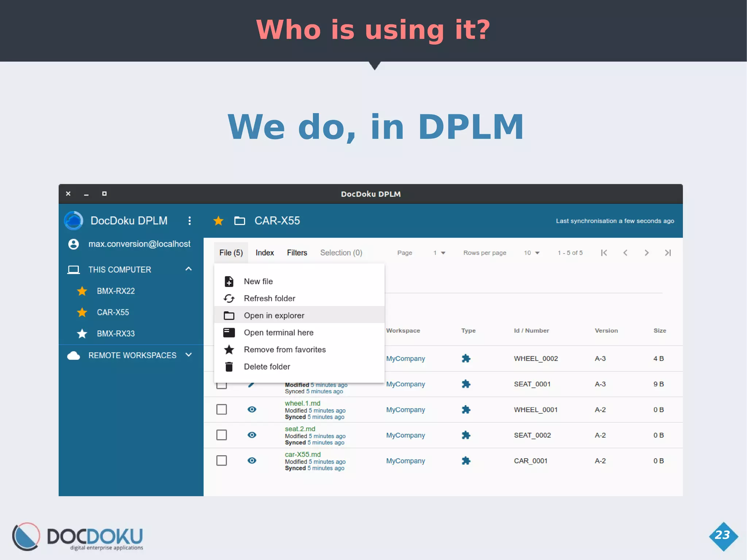Open the Rows per page dropdown
This screenshot has height=560, width=747.
click(532, 253)
